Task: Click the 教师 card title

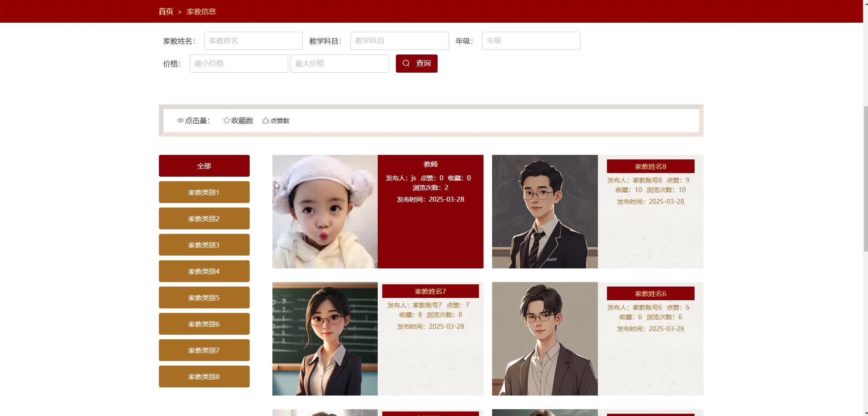Action: tap(430, 164)
